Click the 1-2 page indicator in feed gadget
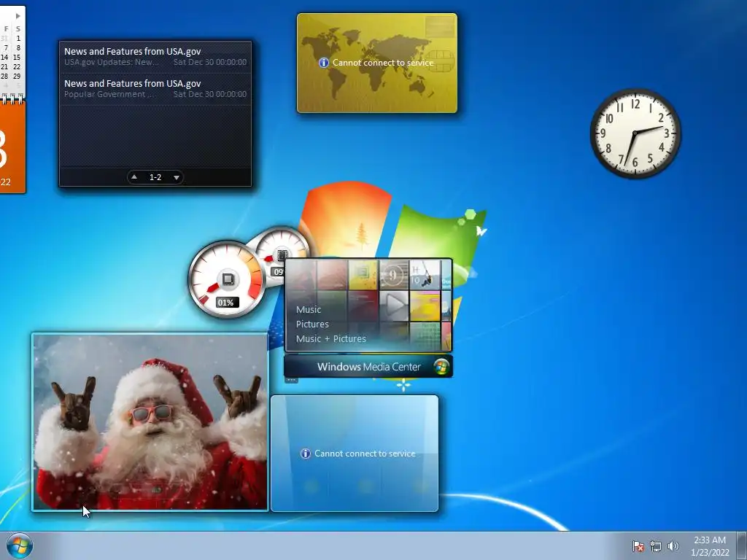 155,177
